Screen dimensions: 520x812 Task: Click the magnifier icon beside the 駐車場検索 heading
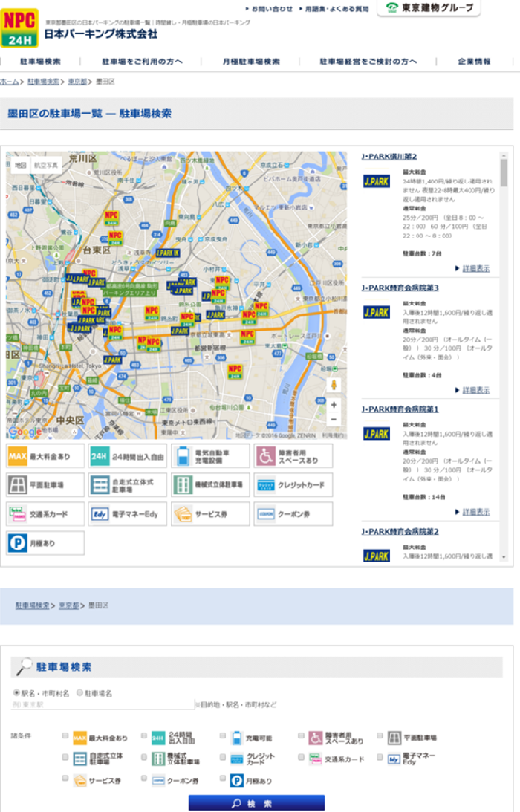(x=24, y=667)
